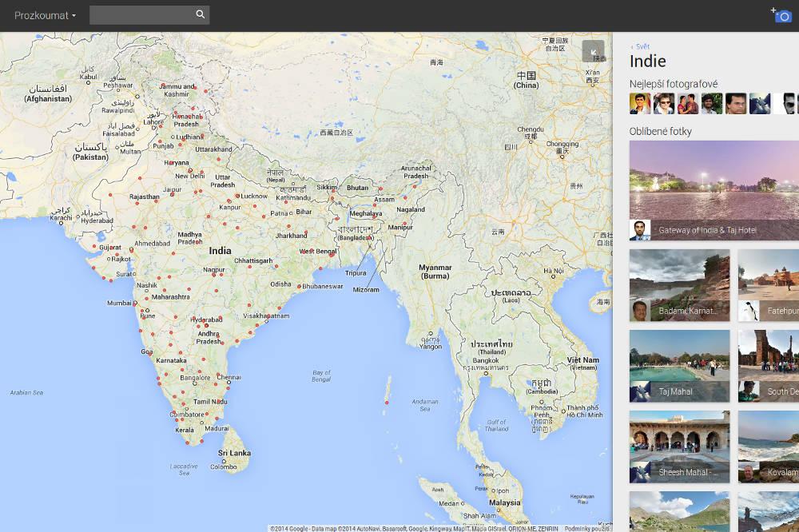Click the Kabul label on map

pos(88,77)
